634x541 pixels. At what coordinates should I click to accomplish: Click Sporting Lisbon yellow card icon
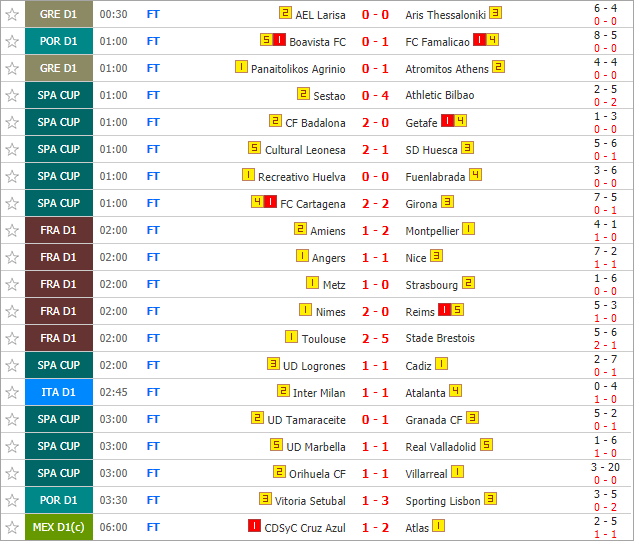point(490,499)
